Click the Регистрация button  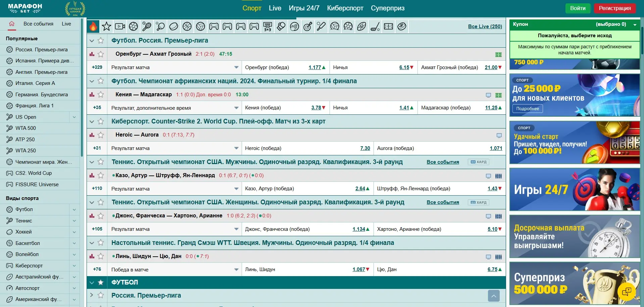click(614, 8)
